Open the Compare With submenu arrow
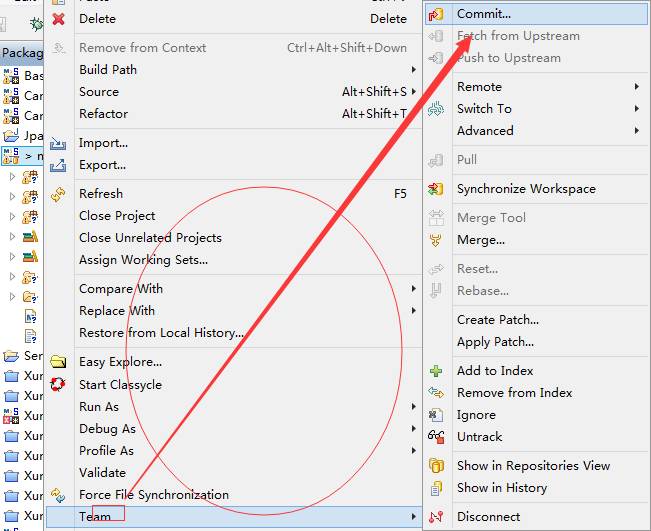This screenshot has width=651, height=531. [414, 289]
